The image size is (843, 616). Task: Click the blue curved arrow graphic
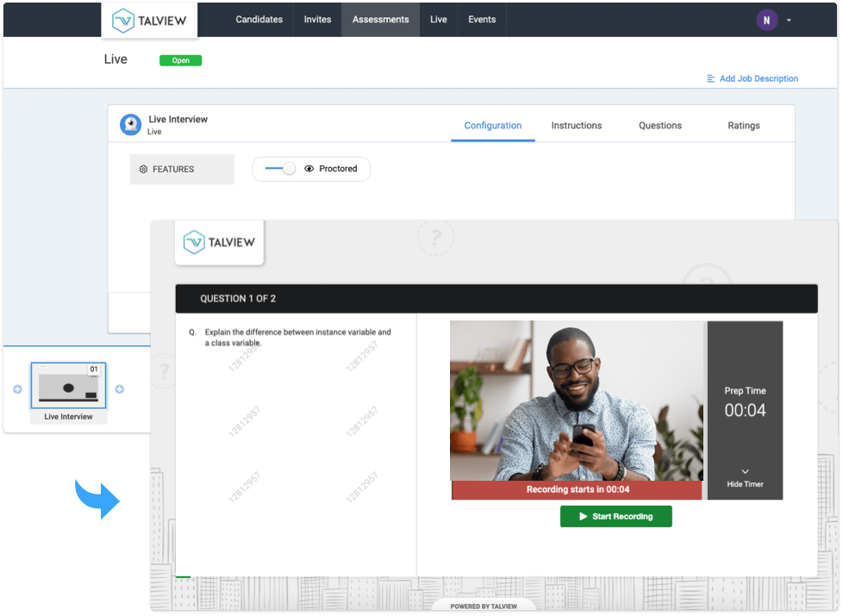(x=97, y=500)
